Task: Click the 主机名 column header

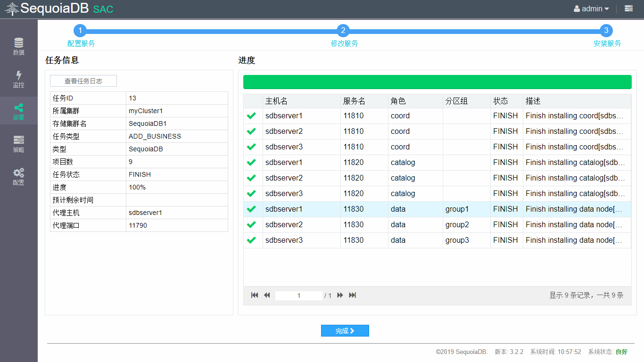Action: click(302, 101)
